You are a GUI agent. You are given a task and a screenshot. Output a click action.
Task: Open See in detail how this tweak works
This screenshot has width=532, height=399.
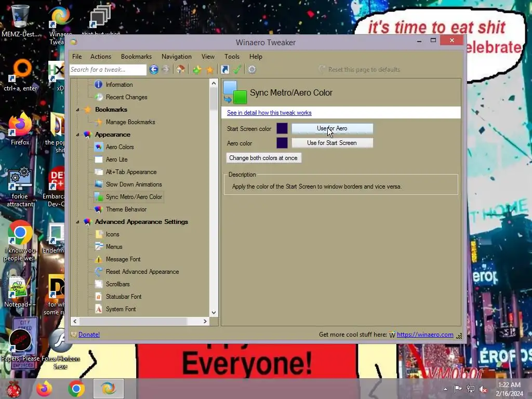269,113
